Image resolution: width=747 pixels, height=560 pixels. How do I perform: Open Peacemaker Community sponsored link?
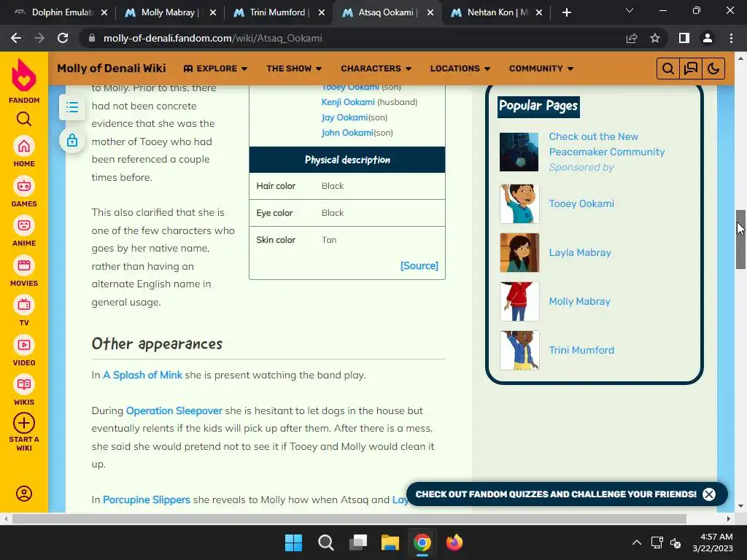(606, 144)
